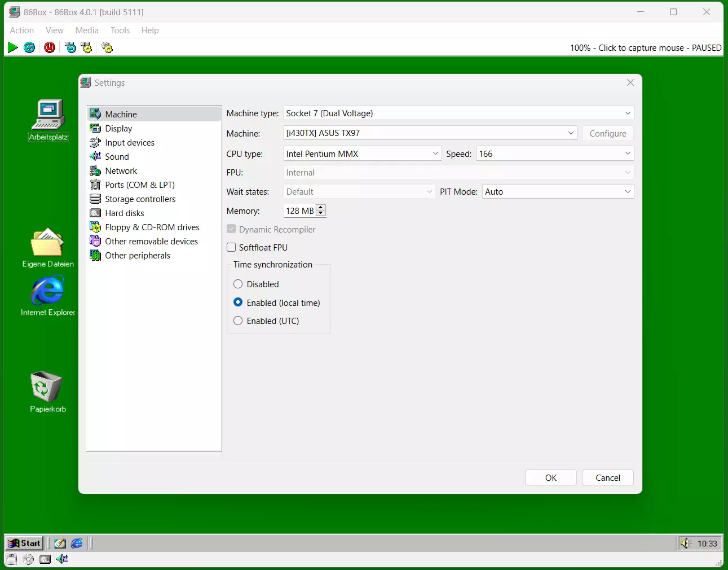Image resolution: width=728 pixels, height=570 pixels.
Task: Click the CD-ROM status bar icon
Action: (28, 559)
